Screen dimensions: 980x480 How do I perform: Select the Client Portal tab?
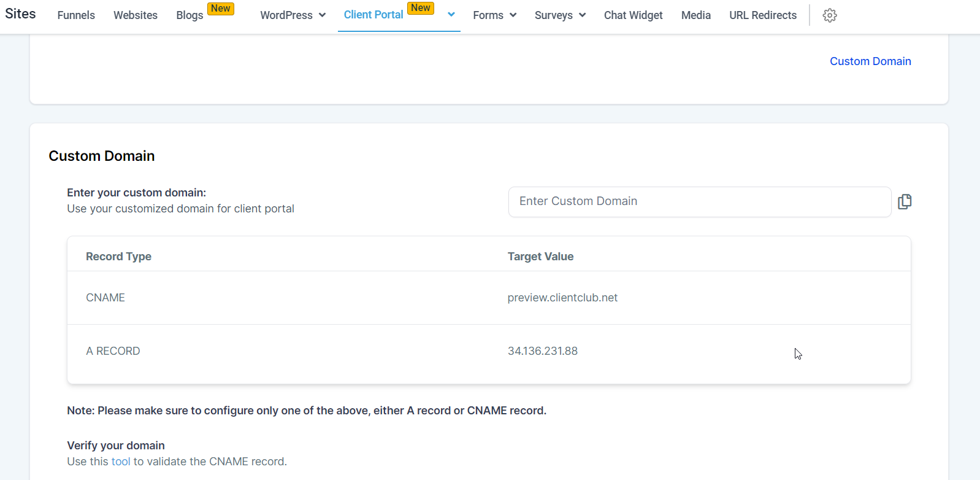(x=373, y=15)
